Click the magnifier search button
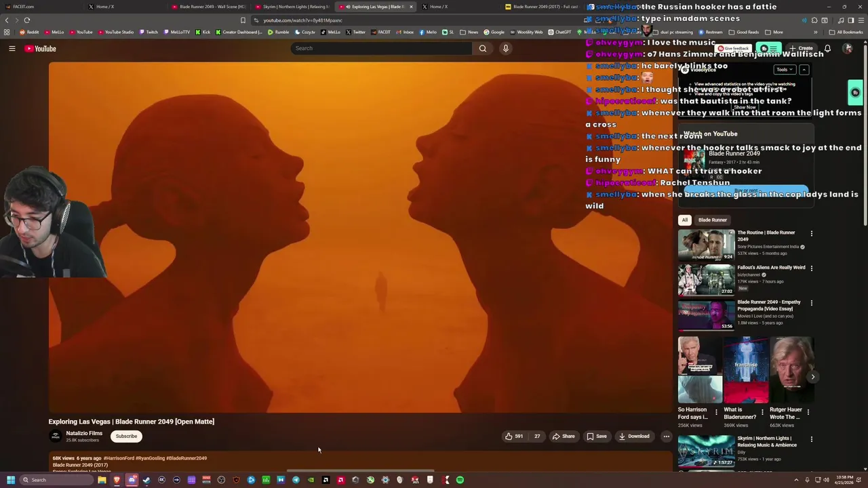The width and height of the screenshot is (868, 488). coord(482,48)
